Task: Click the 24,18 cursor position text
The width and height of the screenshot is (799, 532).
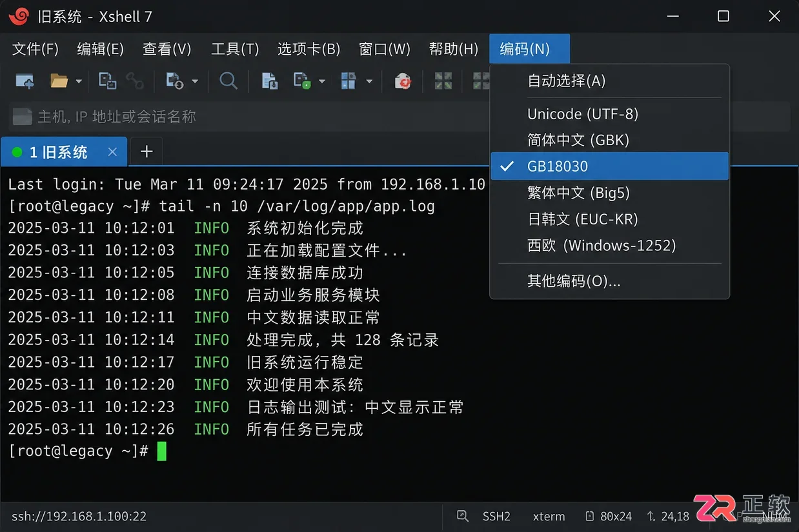Action: pos(675,517)
